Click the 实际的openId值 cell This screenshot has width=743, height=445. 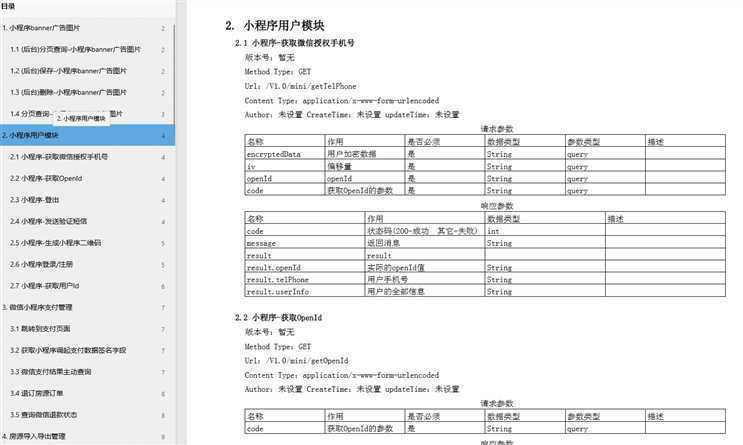(425, 267)
